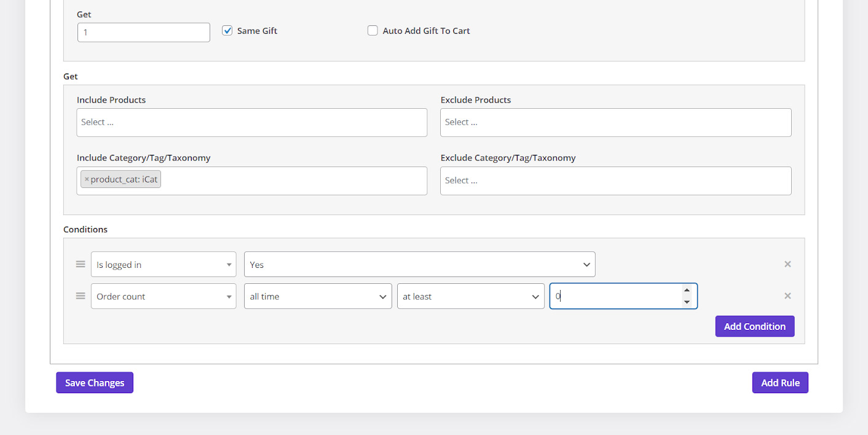The image size is (868, 435).
Task: Change the at least comparison dropdown
Action: pos(470,296)
